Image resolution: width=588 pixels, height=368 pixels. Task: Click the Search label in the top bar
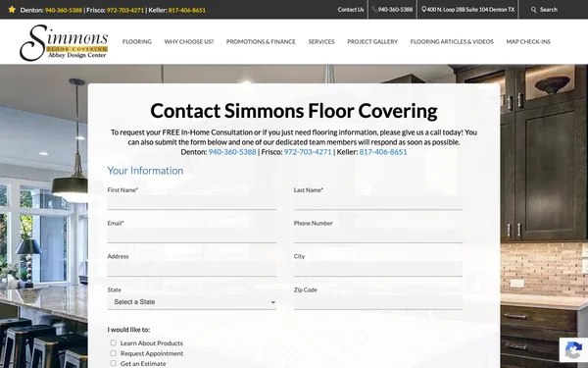[549, 10]
